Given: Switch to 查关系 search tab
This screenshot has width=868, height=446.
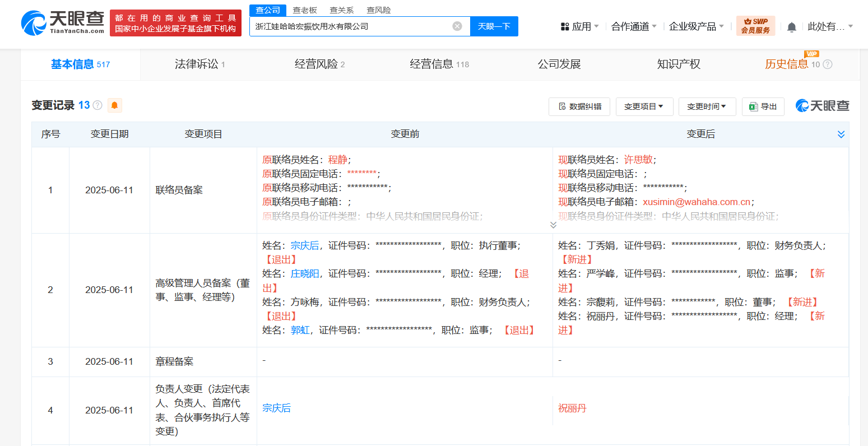Looking at the screenshot, I should pos(341,10).
